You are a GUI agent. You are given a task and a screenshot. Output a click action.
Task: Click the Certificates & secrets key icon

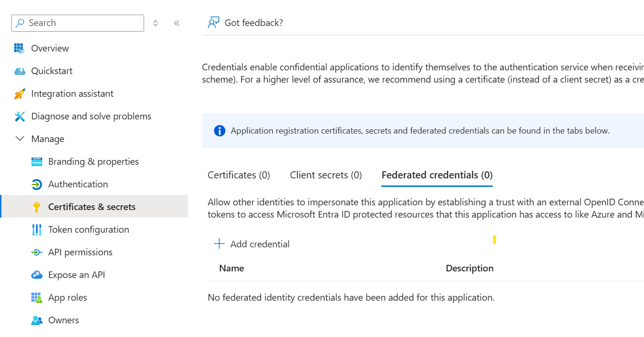pyautogui.click(x=37, y=207)
